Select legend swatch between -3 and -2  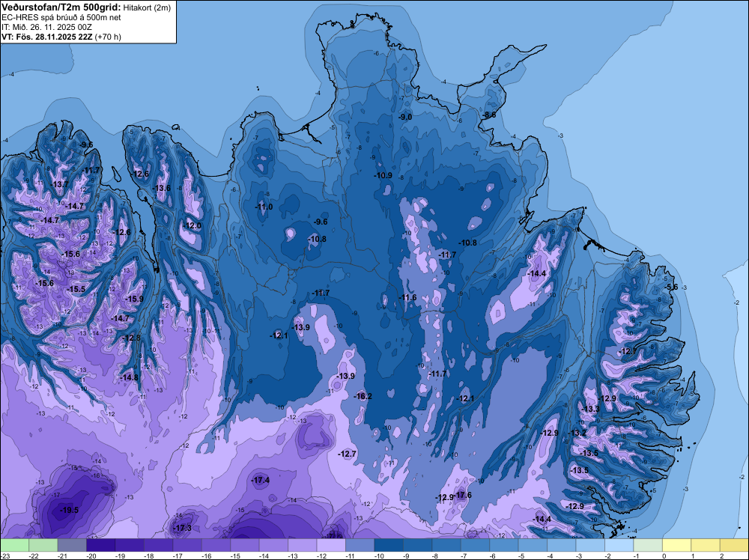pos(590,545)
